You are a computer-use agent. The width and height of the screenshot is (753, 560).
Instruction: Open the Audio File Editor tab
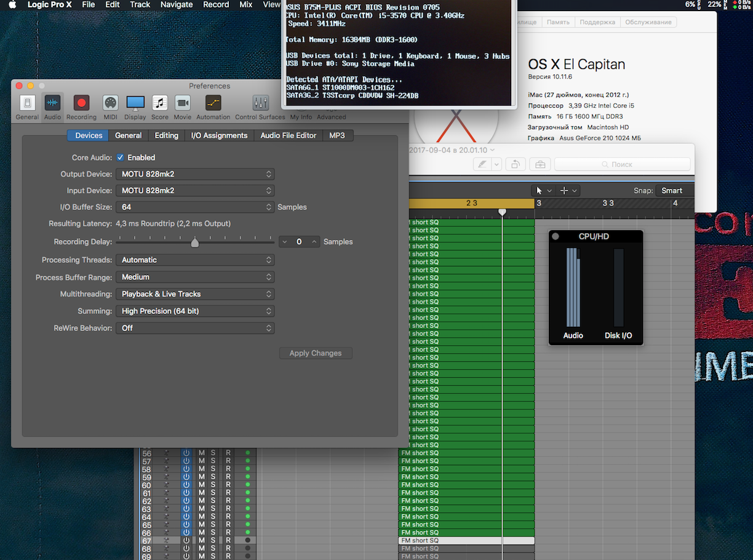click(x=288, y=135)
